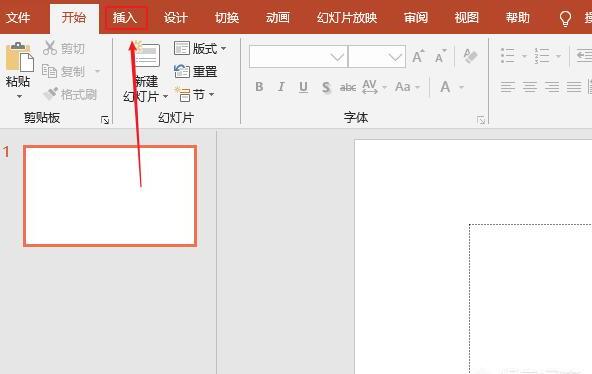Switch to the 设计 (Design) tab
This screenshot has height=374, width=592.
tap(176, 18)
